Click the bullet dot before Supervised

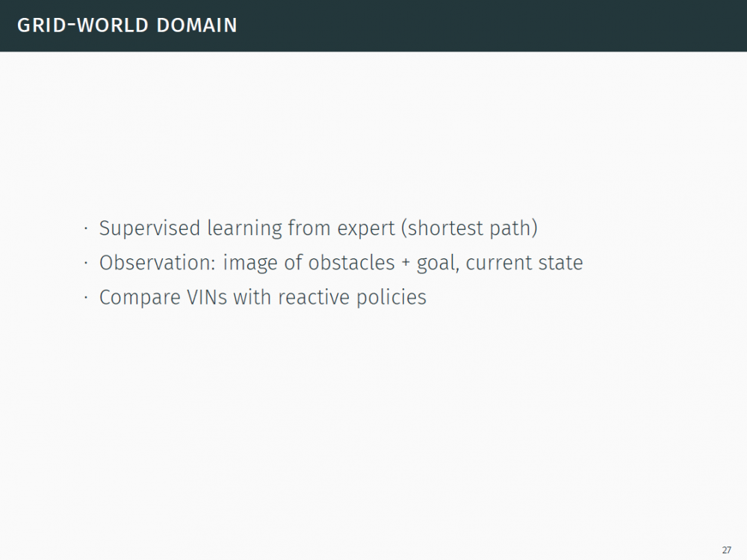pyautogui.click(x=87, y=228)
